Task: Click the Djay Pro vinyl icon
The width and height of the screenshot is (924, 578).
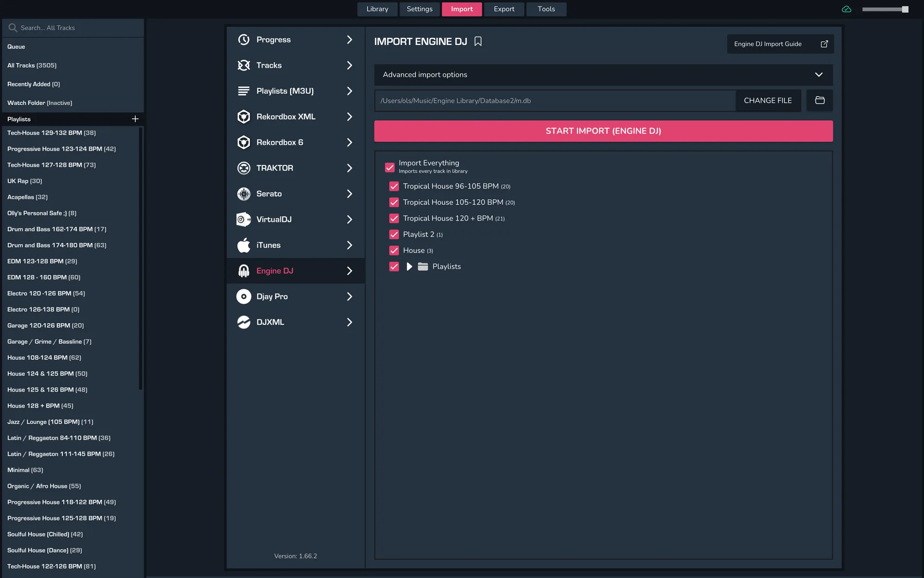Action: pos(243,296)
